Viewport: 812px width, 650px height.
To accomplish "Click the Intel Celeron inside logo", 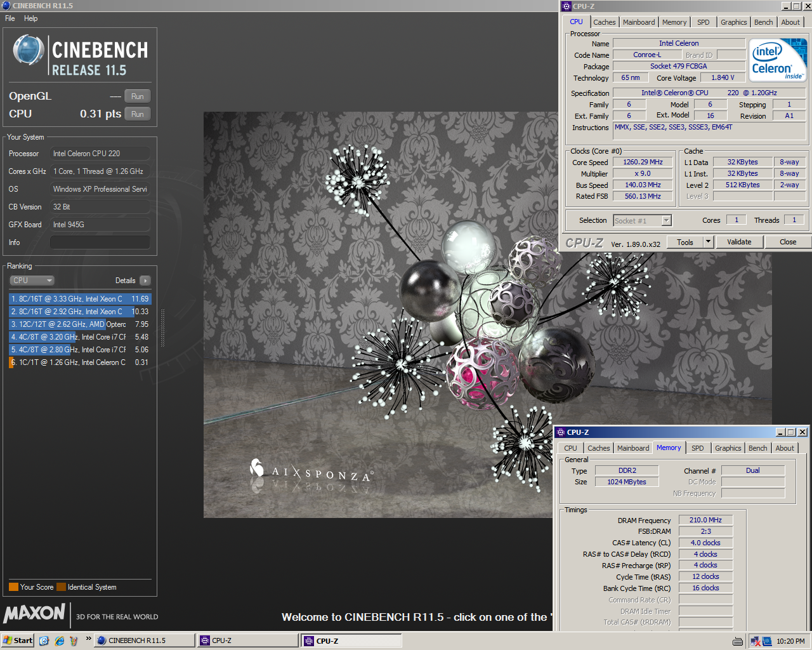I will [778, 60].
